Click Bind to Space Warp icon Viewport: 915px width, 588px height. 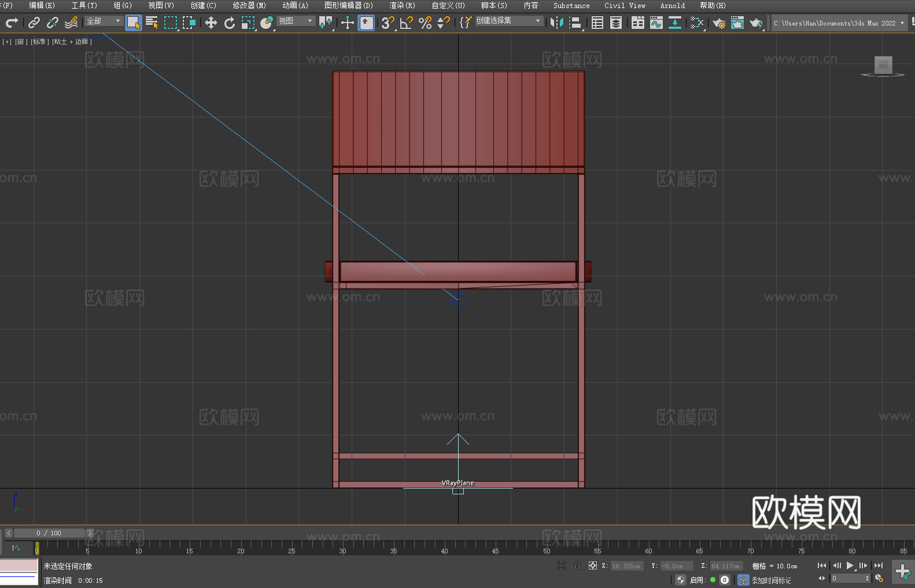pyautogui.click(x=71, y=23)
